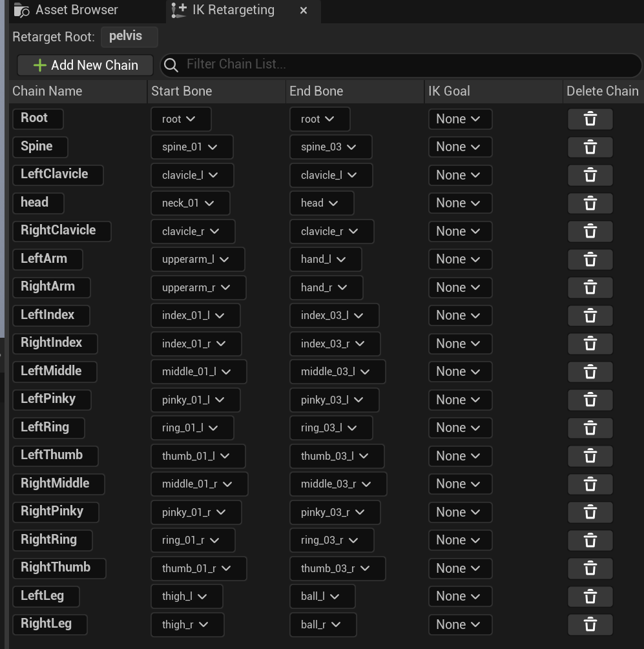Screen dimensions: 644x649
Task: Delete the RightPinky chain
Action: click(x=590, y=512)
